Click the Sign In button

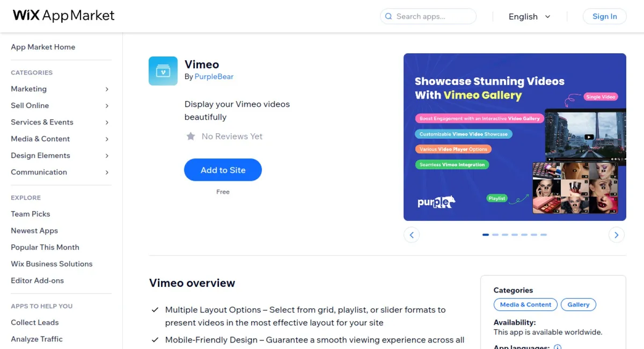(604, 16)
